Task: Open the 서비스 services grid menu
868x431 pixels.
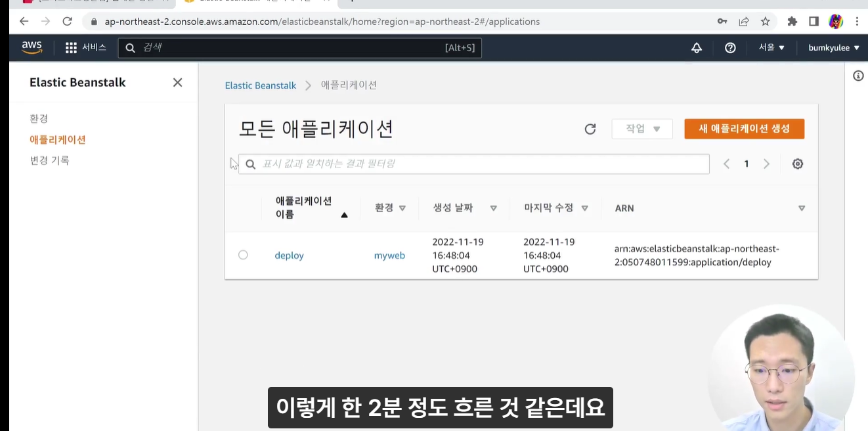Action: coord(86,48)
